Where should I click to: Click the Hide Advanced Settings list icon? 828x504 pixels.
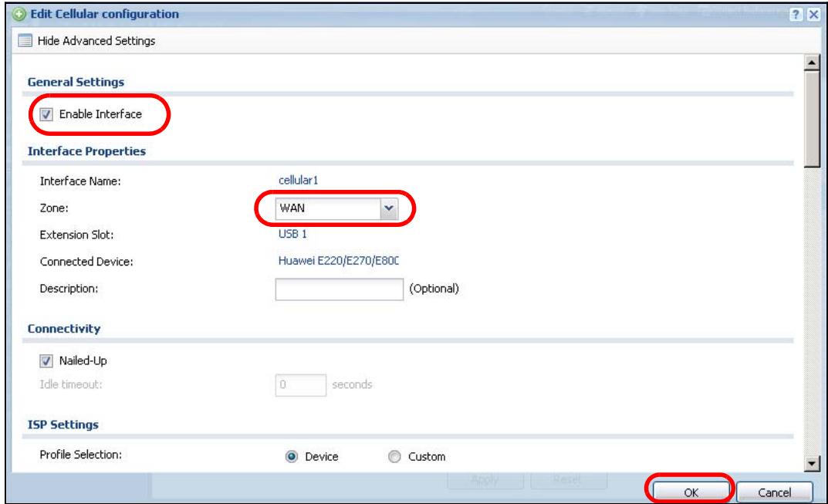(x=25, y=41)
